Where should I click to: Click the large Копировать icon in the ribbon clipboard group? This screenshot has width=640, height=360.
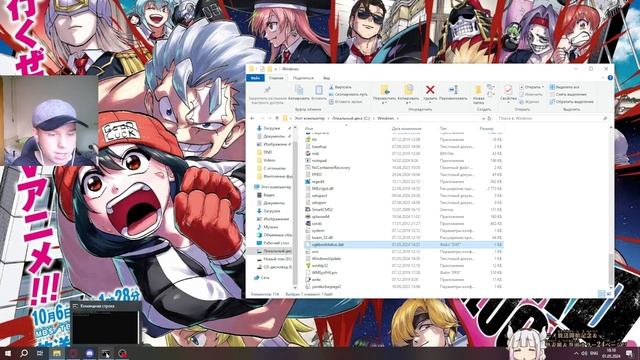tap(299, 90)
